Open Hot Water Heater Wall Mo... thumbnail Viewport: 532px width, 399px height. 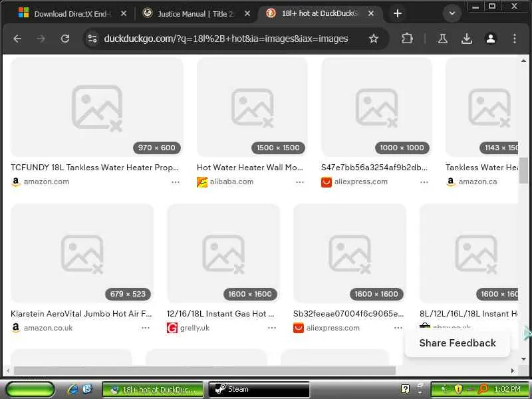pos(252,107)
